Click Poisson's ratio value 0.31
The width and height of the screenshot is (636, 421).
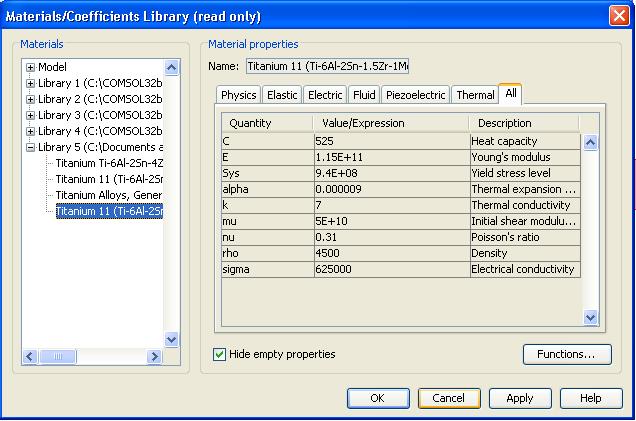pos(392,238)
